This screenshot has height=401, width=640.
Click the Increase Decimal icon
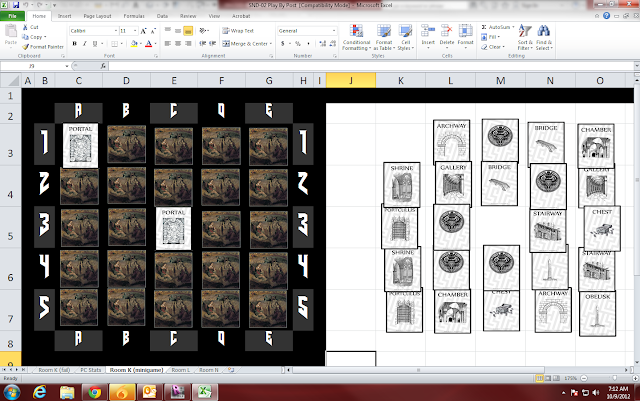click(x=322, y=44)
